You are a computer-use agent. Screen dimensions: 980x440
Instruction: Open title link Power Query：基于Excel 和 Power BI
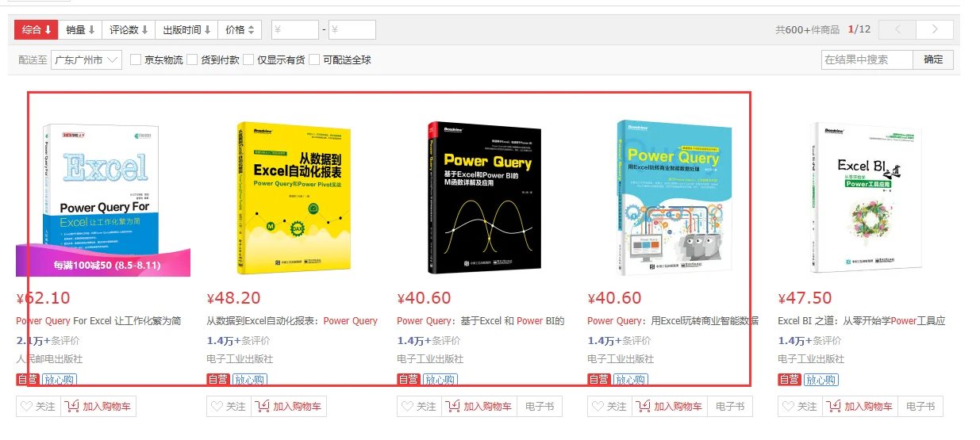pos(480,321)
